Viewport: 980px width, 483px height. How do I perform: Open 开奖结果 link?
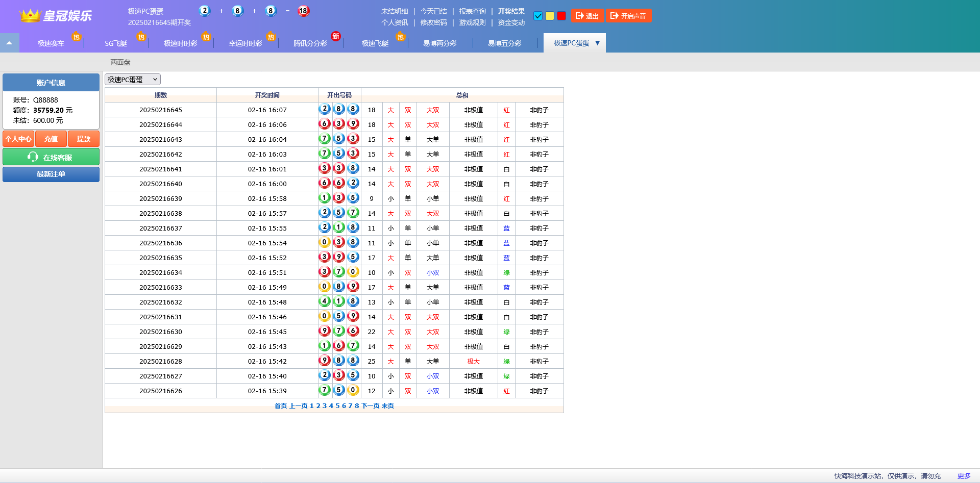click(x=511, y=11)
